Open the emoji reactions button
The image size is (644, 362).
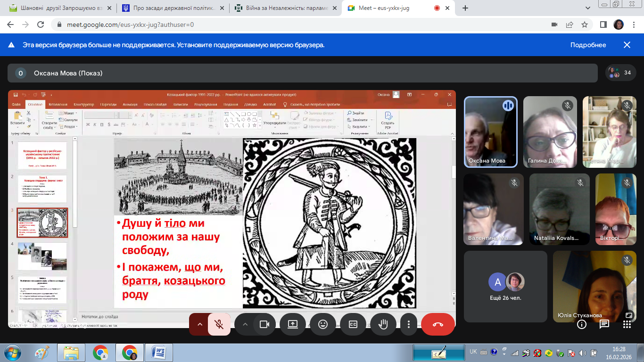[323, 324]
